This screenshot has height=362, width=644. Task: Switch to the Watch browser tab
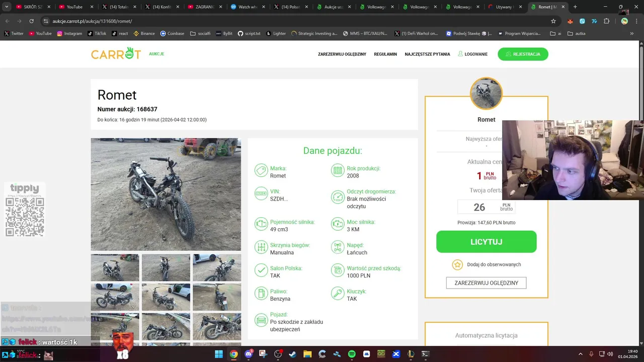click(247, 7)
